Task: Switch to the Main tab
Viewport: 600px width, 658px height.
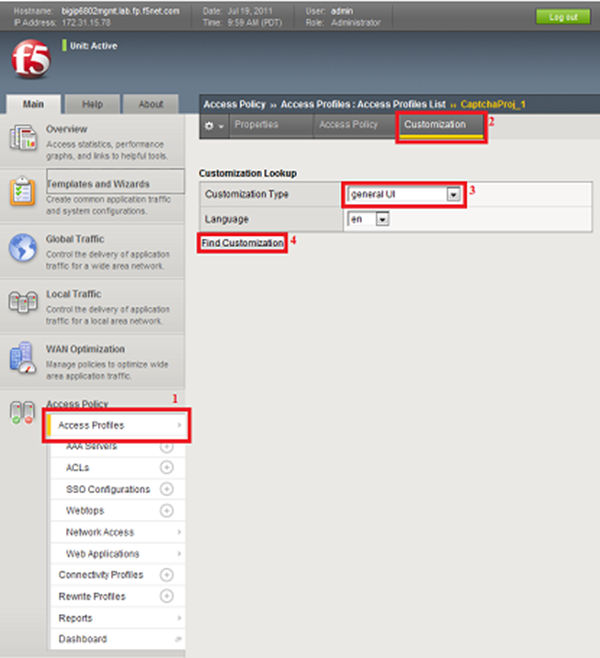Action: [x=33, y=104]
